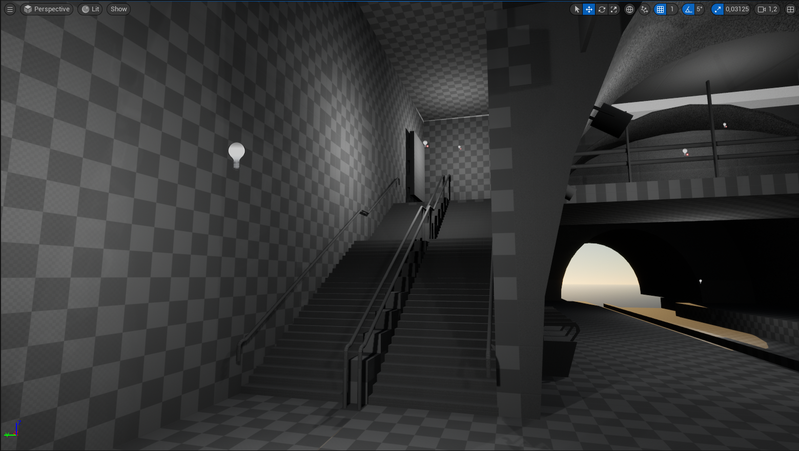Activate the Select objects cursor tool

pyautogui.click(x=576, y=9)
